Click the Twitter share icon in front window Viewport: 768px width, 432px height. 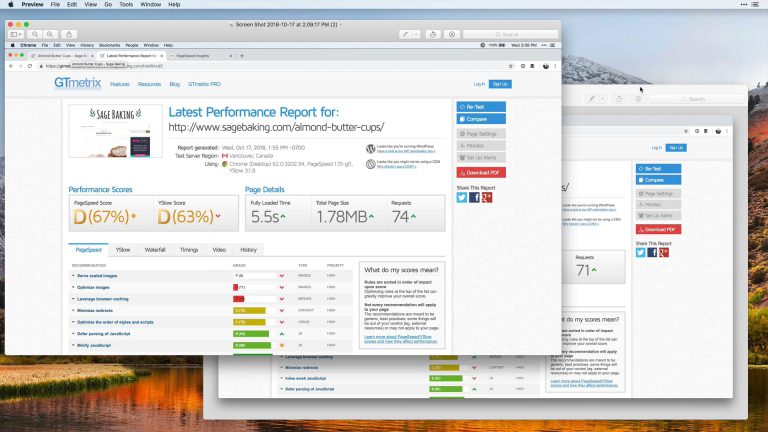click(462, 197)
